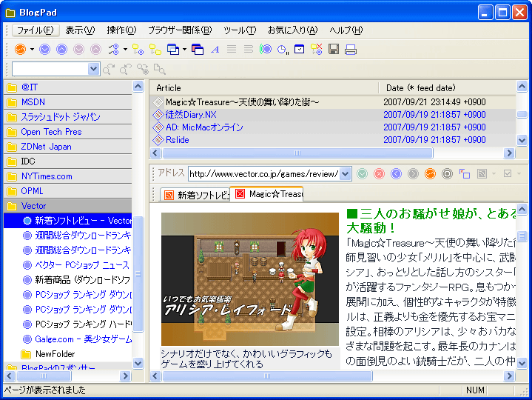The image size is (532, 400).
Task: Click the blue circle with green waves icon
Action: (x=266, y=50)
